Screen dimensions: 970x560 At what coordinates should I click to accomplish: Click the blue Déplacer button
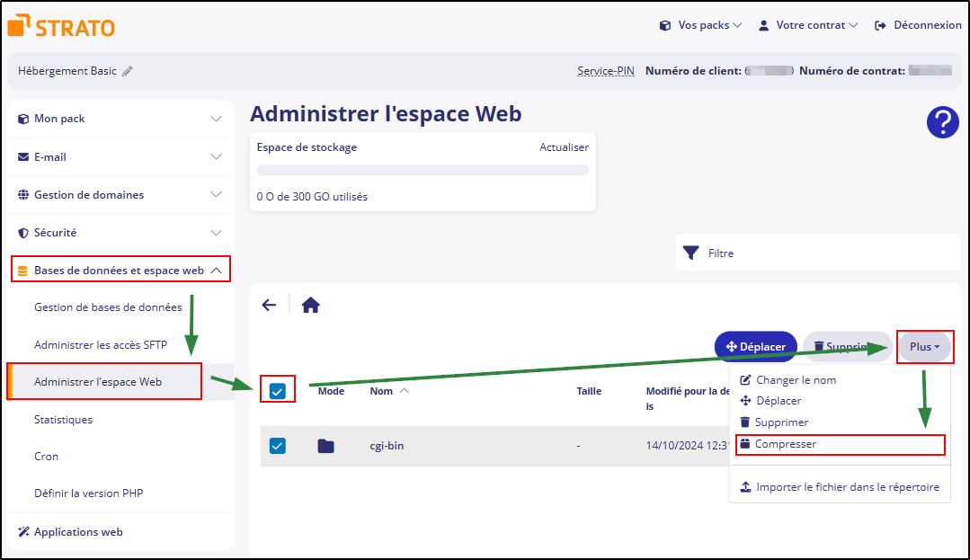755,347
